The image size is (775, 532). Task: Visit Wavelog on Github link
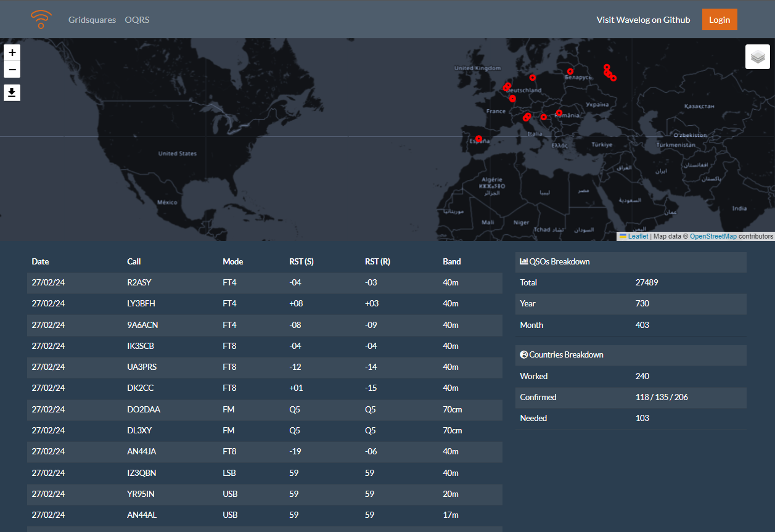point(643,20)
